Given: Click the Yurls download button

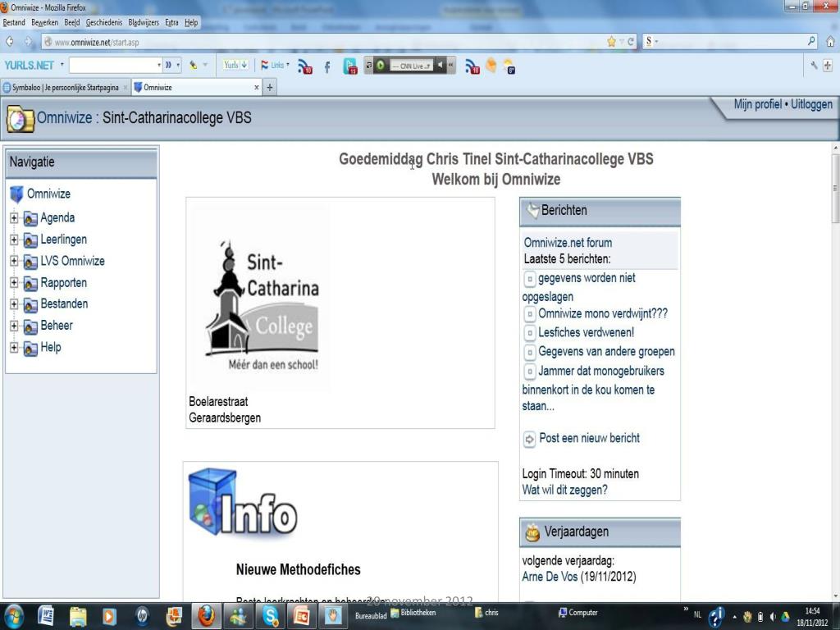Looking at the screenshot, I should coord(235,65).
